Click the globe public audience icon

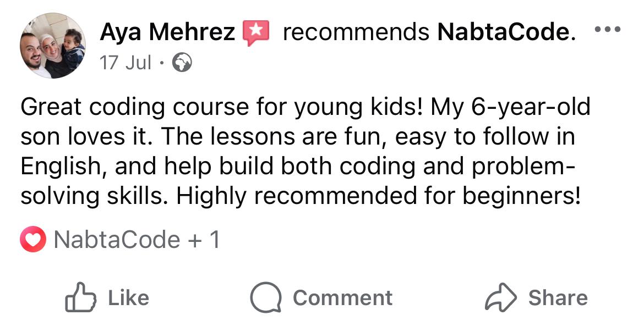click(x=182, y=64)
